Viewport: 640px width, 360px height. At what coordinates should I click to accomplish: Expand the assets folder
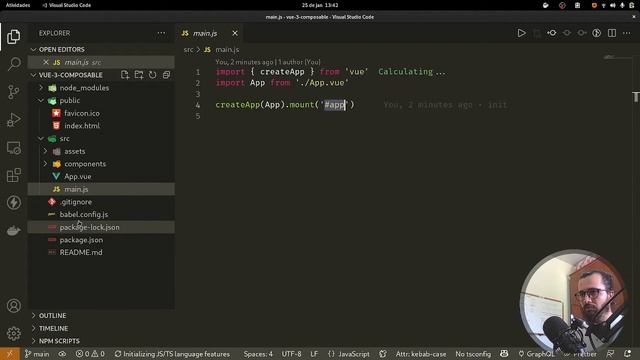click(101, 151)
